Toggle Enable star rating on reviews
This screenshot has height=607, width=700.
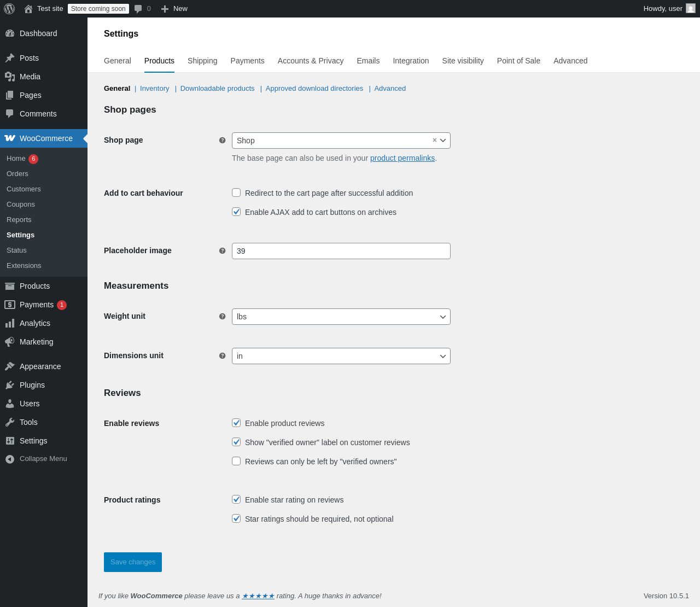(x=236, y=499)
